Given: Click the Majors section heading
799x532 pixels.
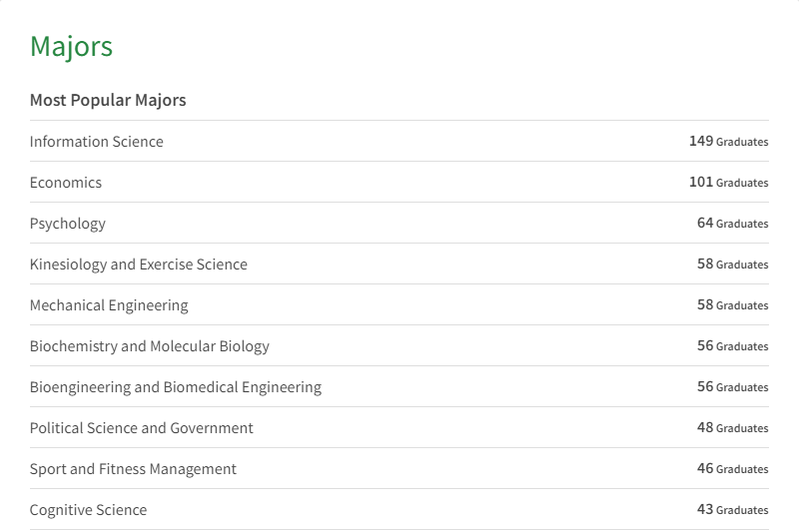Looking at the screenshot, I should tap(71, 47).
